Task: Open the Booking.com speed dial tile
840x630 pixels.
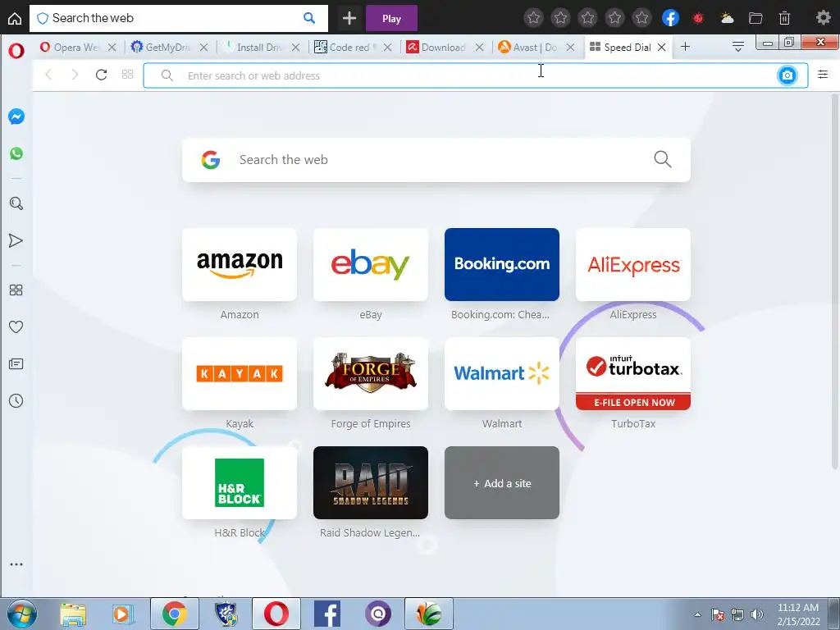Action: pos(502,265)
